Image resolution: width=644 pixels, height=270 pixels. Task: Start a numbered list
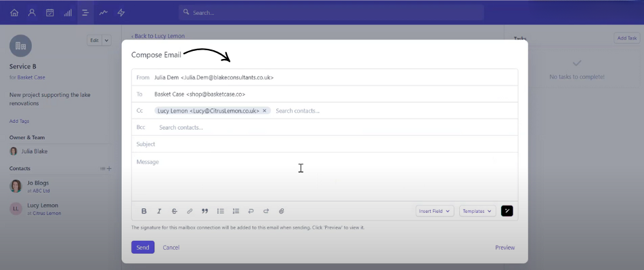[x=236, y=211]
